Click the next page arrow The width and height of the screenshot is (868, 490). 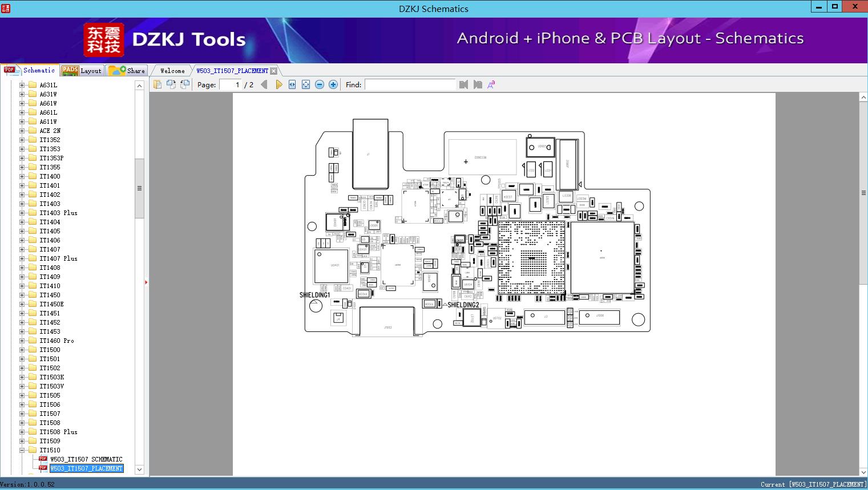click(x=278, y=84)
